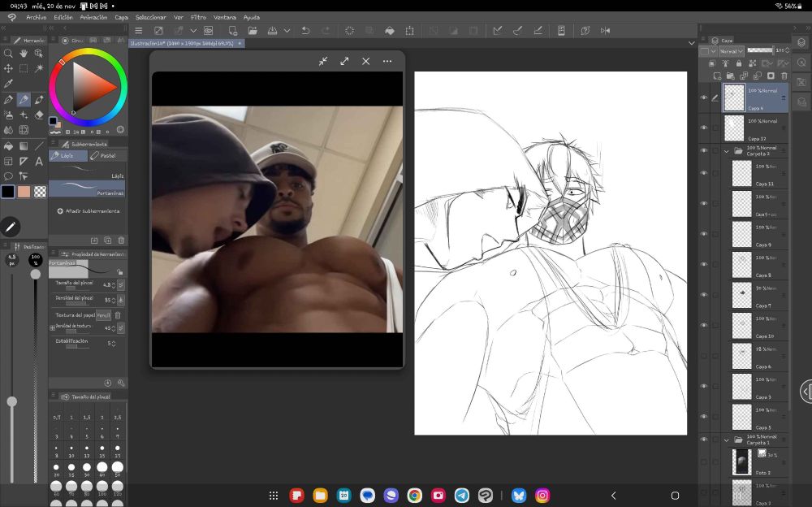Open the save options dropdown arrow
Image resolution: width=812 pixels, height=507 pixels.
pos(287,31)
